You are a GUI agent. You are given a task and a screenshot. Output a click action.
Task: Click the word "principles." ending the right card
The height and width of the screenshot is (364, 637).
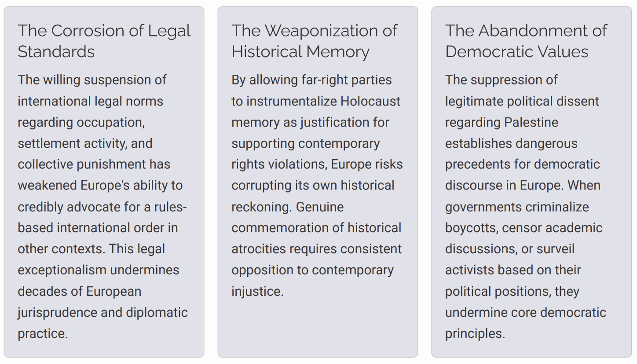tap(475, 334)
